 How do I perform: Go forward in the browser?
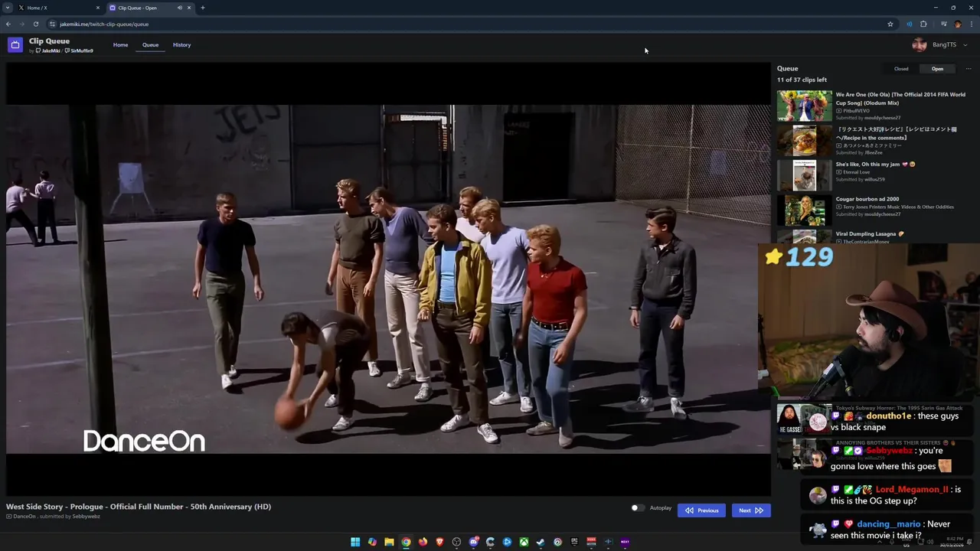coord(21,24)
